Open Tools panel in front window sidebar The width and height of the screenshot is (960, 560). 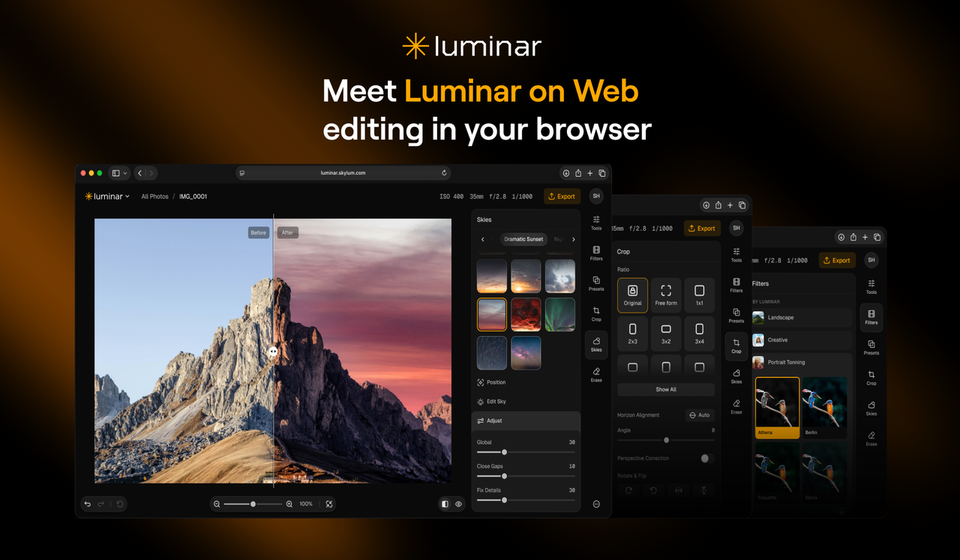596,223
